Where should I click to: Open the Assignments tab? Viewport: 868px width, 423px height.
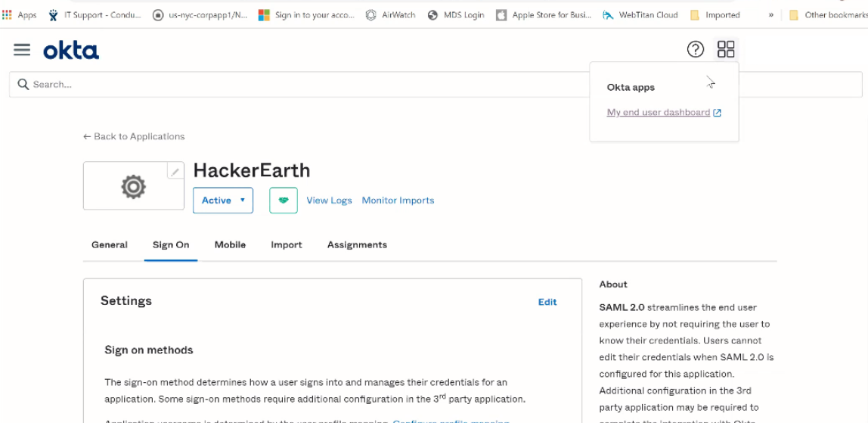(x=357, y=244)
